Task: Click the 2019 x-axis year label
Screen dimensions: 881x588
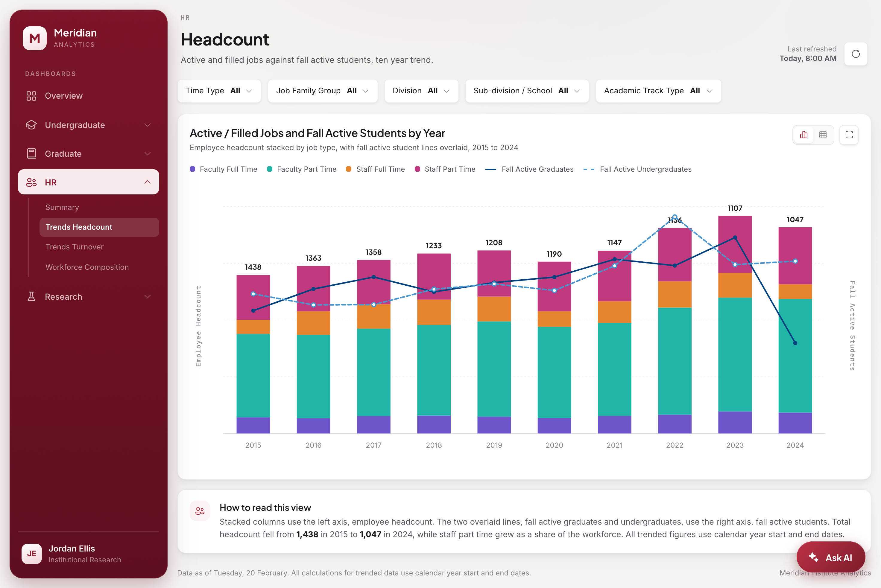Action: click(494, 445)
